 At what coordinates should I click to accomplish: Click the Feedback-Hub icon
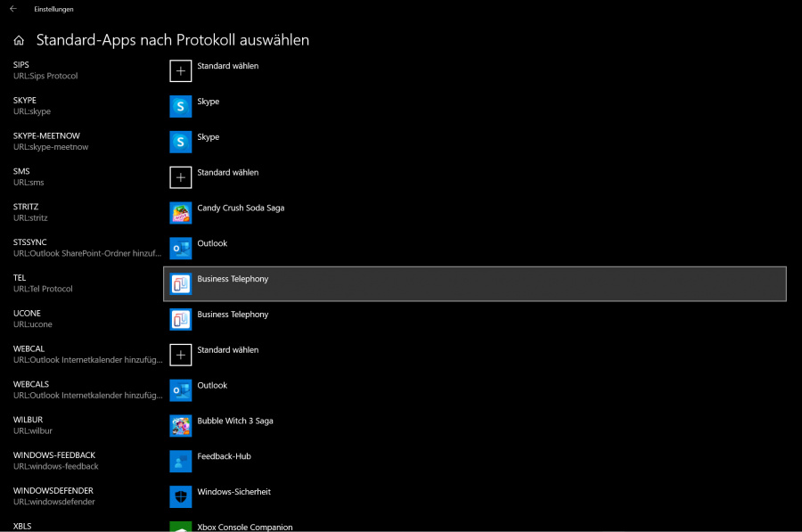click(181, 462)
